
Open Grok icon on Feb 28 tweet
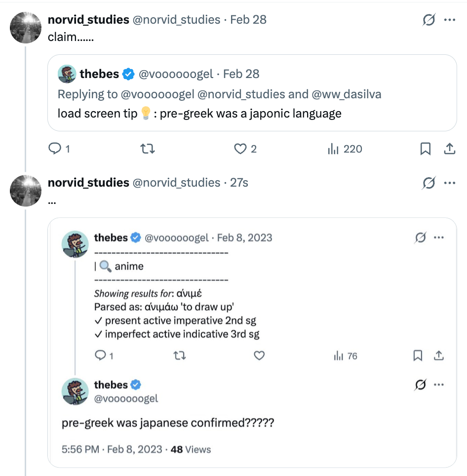point(428,20)
